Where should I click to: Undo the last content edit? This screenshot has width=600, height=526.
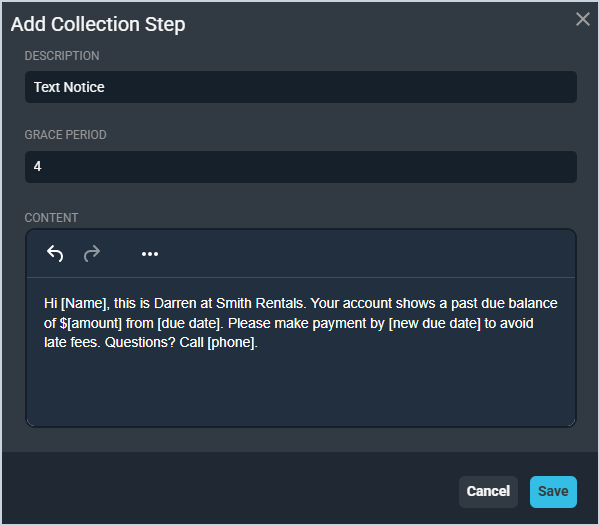click(55, 254)
